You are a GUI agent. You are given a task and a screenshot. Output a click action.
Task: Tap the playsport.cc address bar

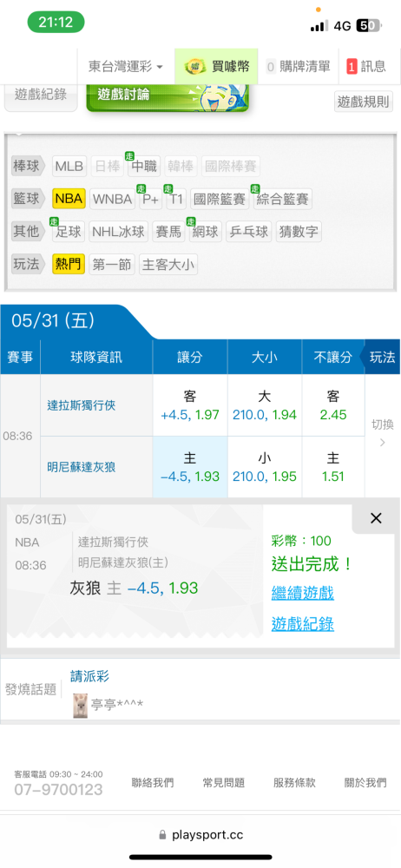(x=200, y=834)
